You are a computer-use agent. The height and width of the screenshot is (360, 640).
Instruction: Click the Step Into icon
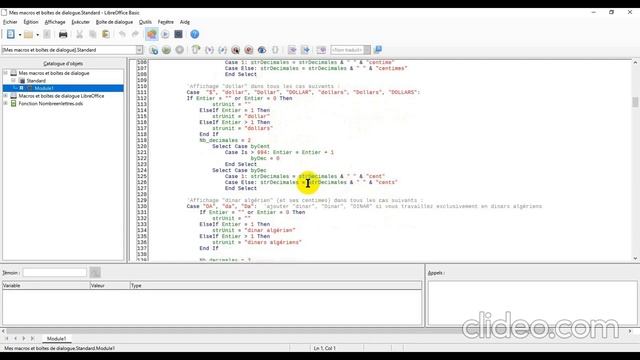[x=209, y=50]
